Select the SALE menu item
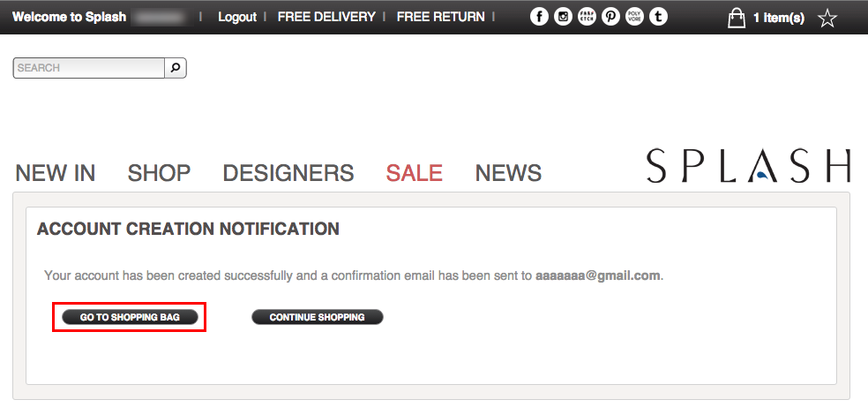The image size is (868, 415). (x=414, y=173)
